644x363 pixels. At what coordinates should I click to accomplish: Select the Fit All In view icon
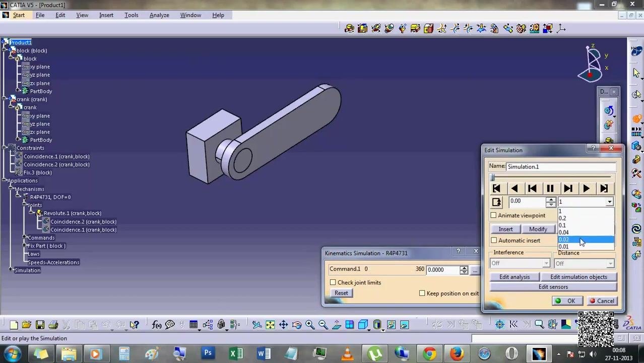270,325
